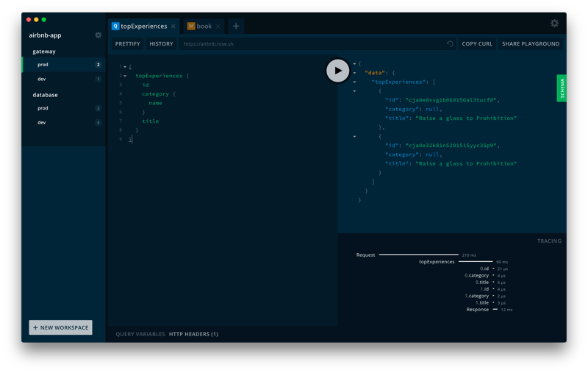Image resolution: width=588 pixels, height=373 pixels.
Task: Switch to the topExperiences tab
Action: [143, 26]
